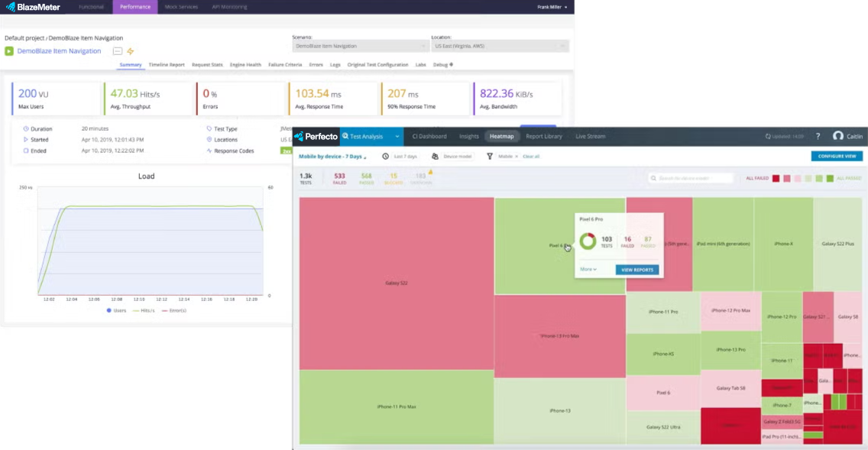Click the Updated refresh icon in Perfecto
Image resolution: width=868 pixels, height=450 pixels.
pos(768,136)
